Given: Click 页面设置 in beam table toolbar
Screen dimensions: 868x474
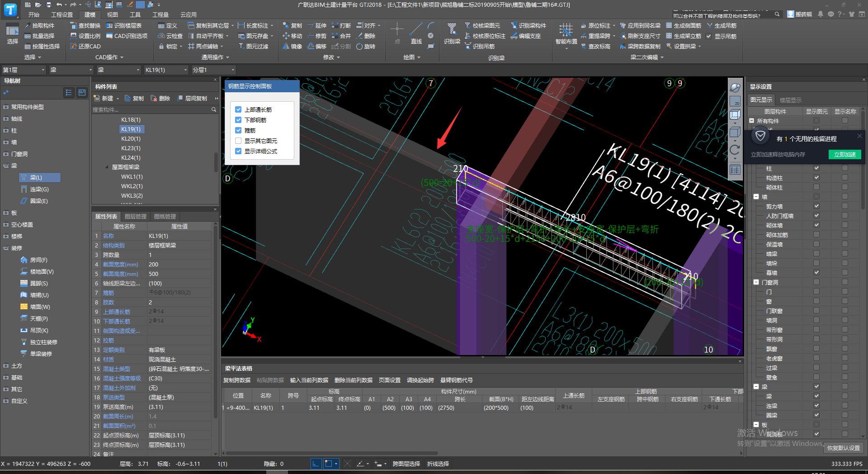Looking at the screenshot, I should 390,380.
